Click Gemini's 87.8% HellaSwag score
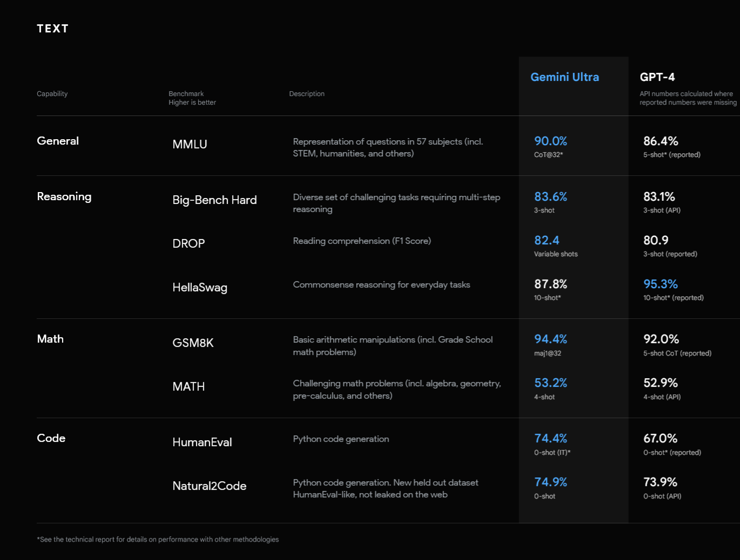 tap(551, 284)
